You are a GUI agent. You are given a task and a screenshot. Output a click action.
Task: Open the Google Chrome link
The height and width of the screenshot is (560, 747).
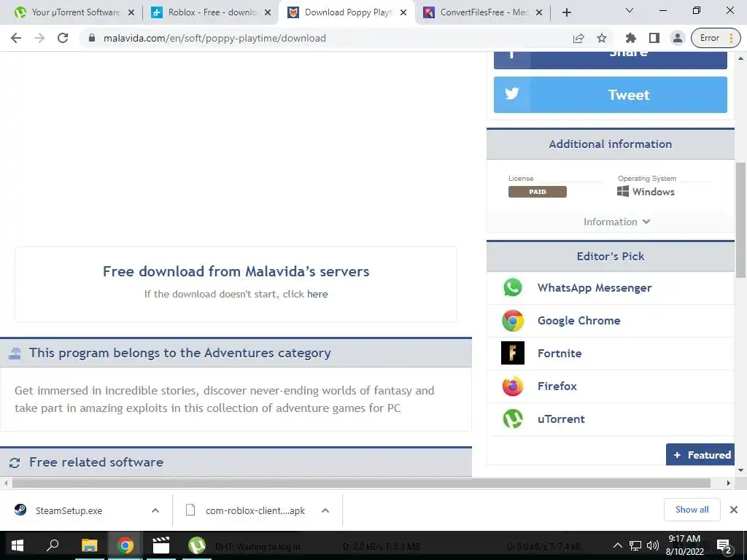pos(578,321)
